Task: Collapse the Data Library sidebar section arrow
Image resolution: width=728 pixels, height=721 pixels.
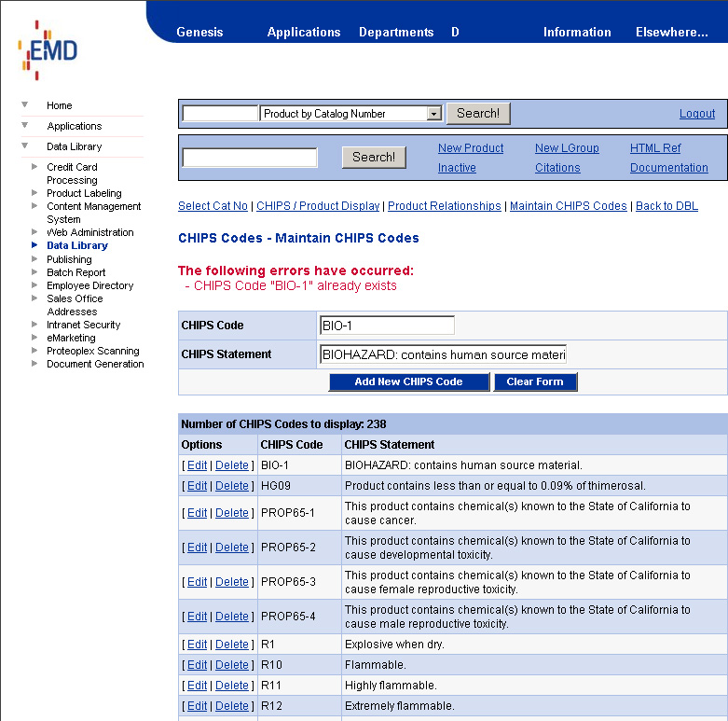Action: [25, 146]
